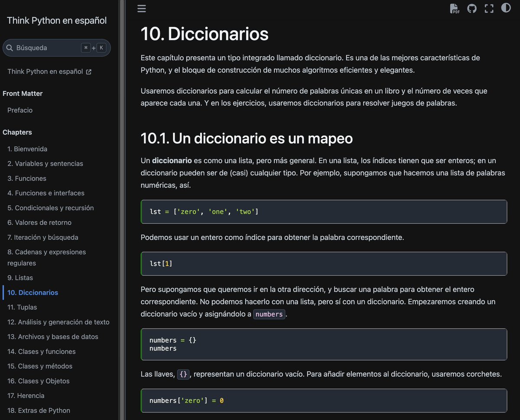Toggle the sidebar with the hamburger icon

pyautogui.click(x=142, y=9)
